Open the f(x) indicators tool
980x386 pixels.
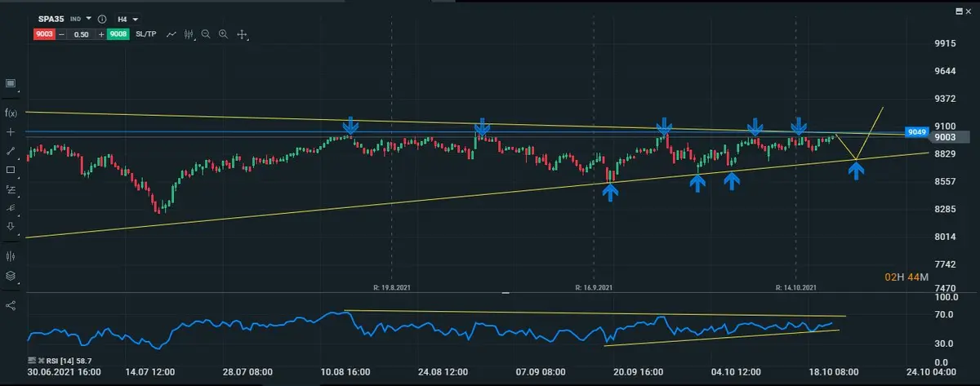click(11, 113)
